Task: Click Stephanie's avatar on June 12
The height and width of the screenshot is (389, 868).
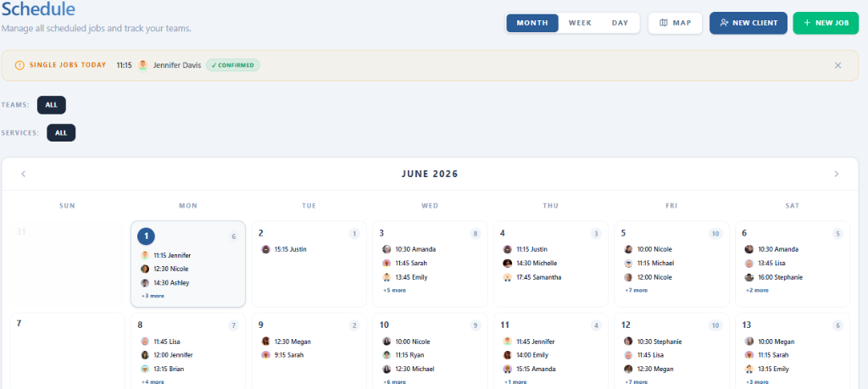Action: [628, 342]
